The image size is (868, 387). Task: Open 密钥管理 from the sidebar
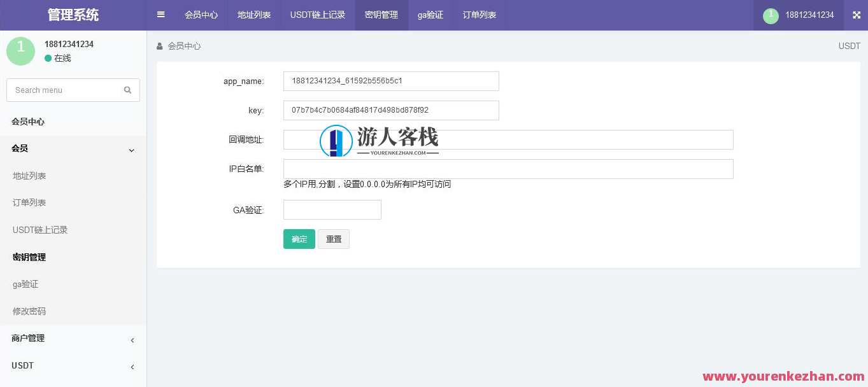coord(29,257)
